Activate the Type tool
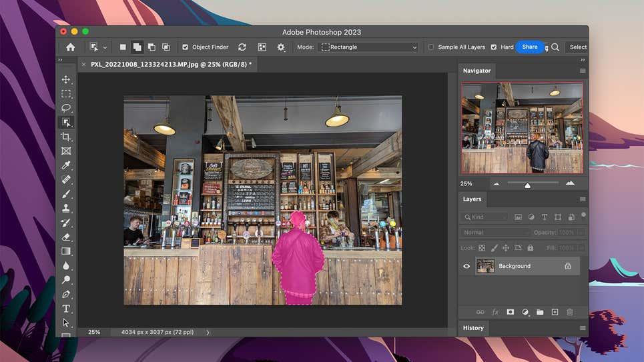644x362 pixels. tap(66, 309)
